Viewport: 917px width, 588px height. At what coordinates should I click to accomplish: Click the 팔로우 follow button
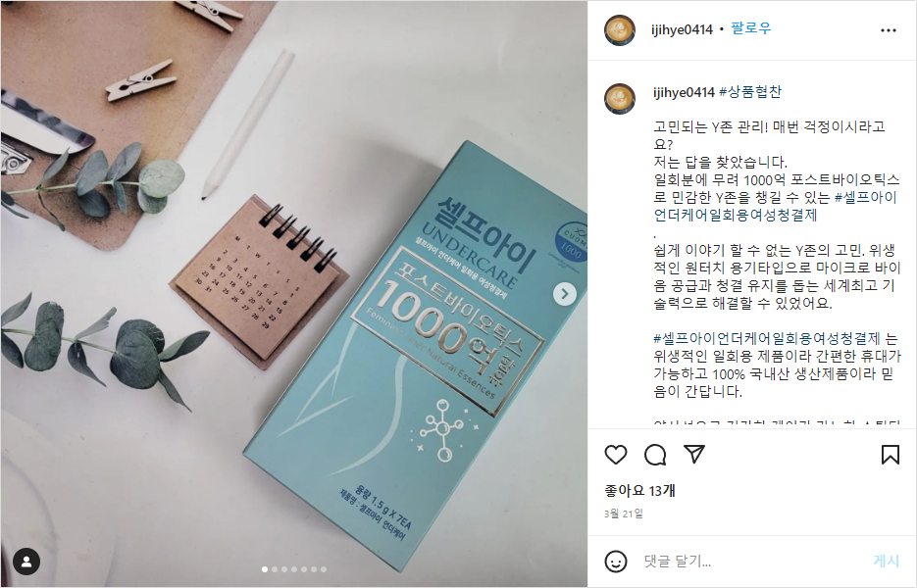(751, 28)
